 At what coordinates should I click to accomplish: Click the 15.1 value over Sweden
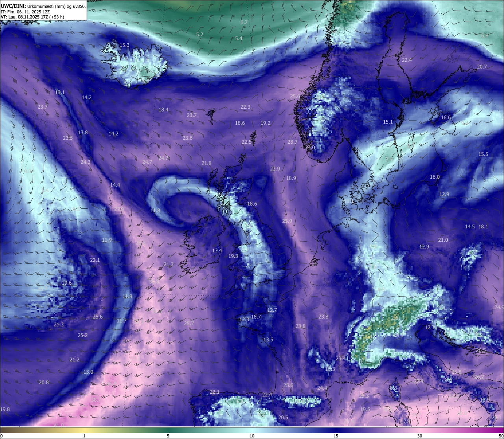click(388, 122)
